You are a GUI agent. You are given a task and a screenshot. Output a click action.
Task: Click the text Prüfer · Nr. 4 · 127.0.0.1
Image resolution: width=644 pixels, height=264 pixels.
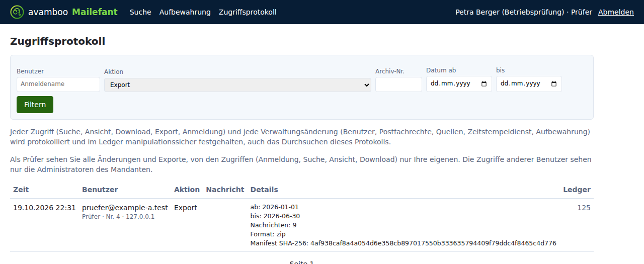click(x=118, y=217)
